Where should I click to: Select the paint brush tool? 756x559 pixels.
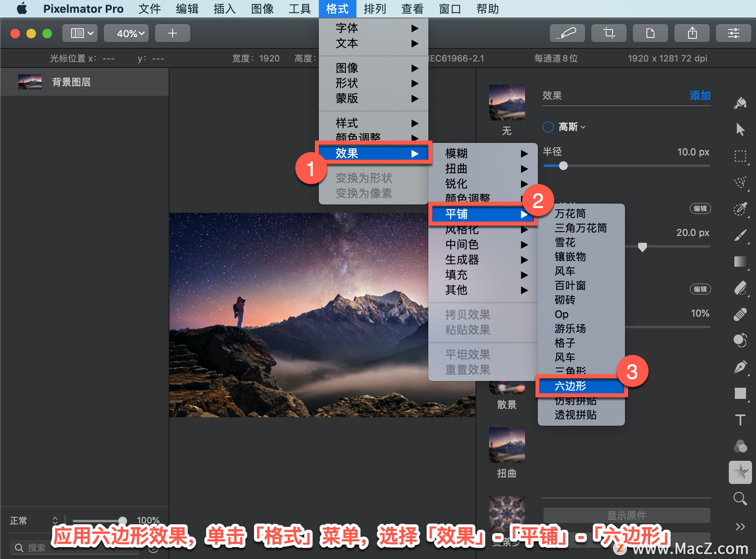click(740, 235)
